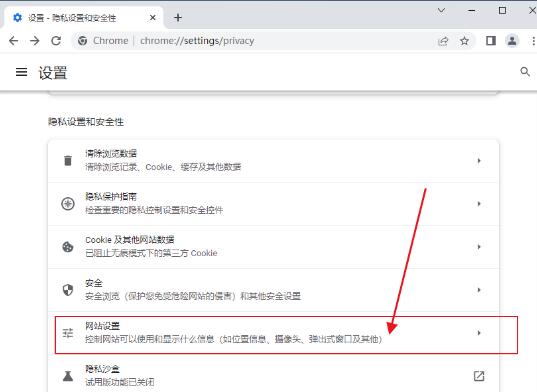
Task: Click 试用版功能已关闭 subtitle text
Action: click(x=120, y=382)
